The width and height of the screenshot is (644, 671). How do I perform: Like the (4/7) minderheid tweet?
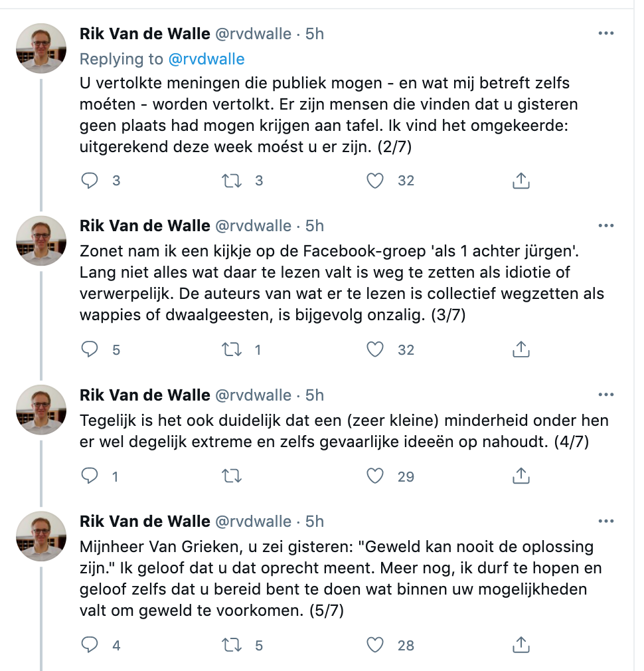(x=375, y=476)
